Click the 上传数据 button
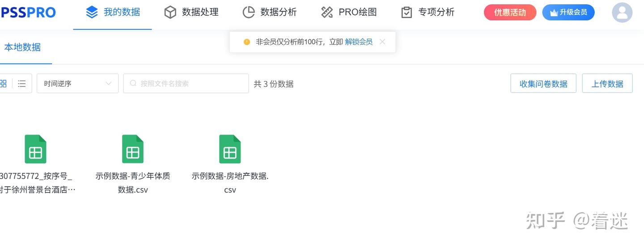The height and width of the screenshot is (247, 644). (607, 83)
